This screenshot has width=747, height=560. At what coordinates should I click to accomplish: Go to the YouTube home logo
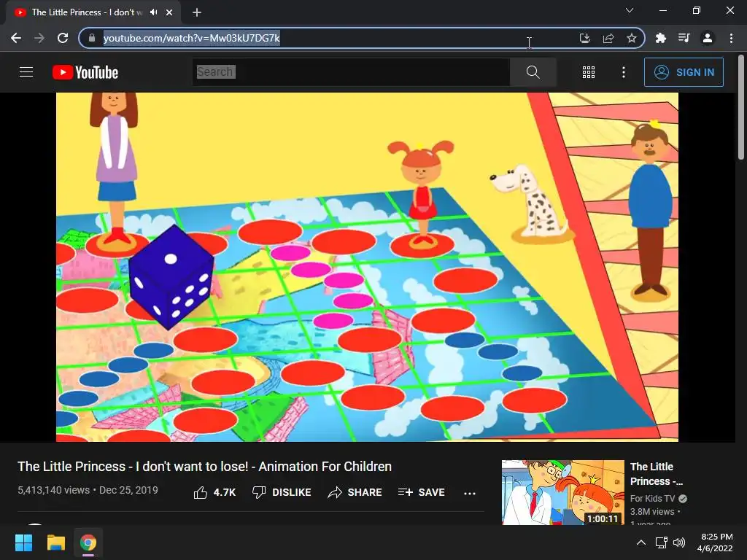(x=85, y=72)
